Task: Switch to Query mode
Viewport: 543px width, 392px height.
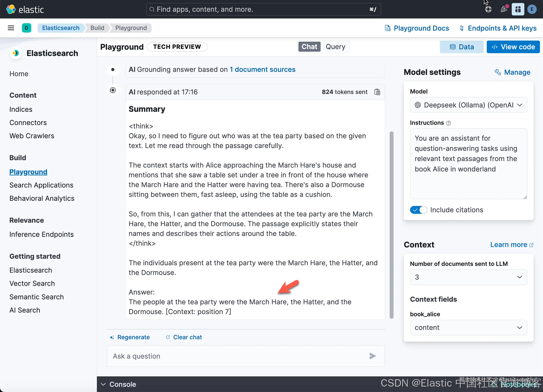Action: click(x=335, y=47)
